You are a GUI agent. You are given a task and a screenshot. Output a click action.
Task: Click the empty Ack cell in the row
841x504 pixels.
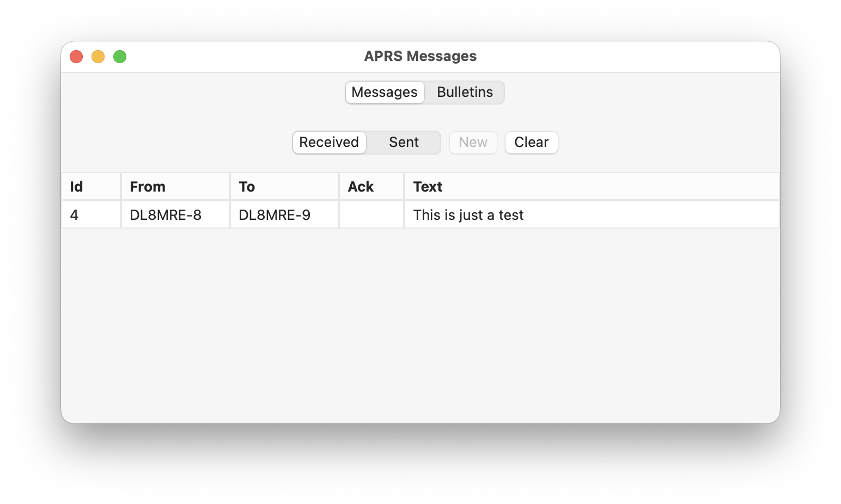[x=371, y=215]
